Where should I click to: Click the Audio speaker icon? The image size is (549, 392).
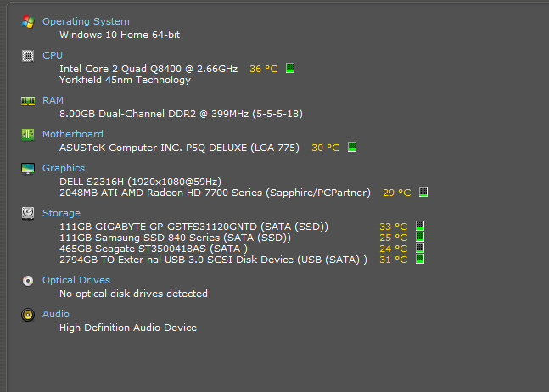pyautogui.click(x=28, y=314)
